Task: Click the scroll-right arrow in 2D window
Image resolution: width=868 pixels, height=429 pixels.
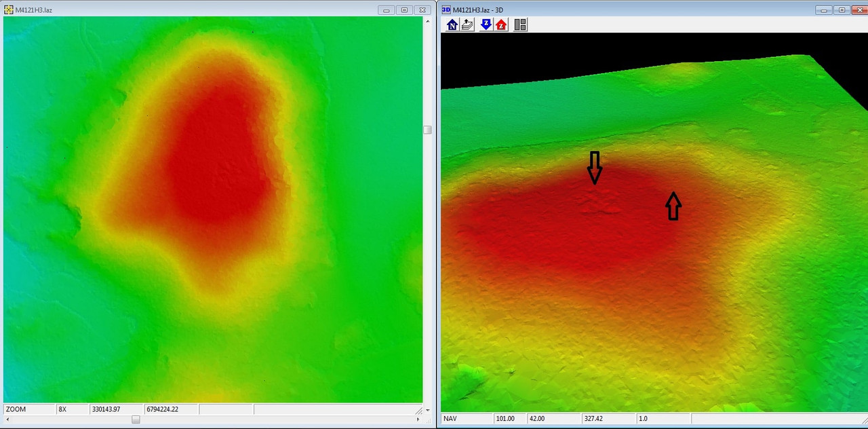Action: (x=419, y=419)
